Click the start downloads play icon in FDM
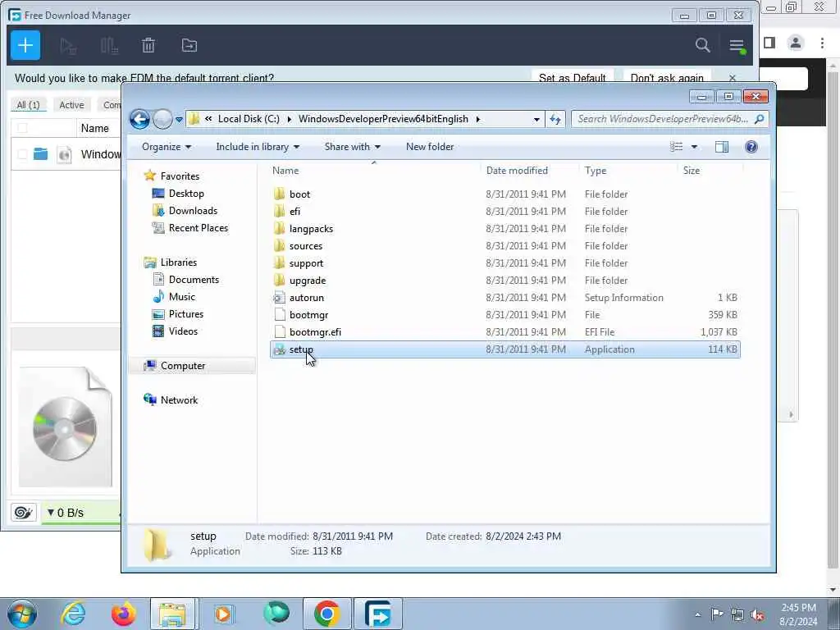This screenshot has width=840, height=630. tap(68, 46)
